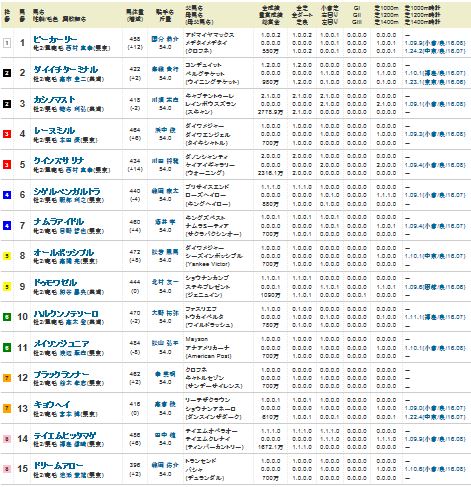Open jockey link in ビーカーリー row
Image resolution: width=471 pixels, height=487 pixels.
pos(165,39)
